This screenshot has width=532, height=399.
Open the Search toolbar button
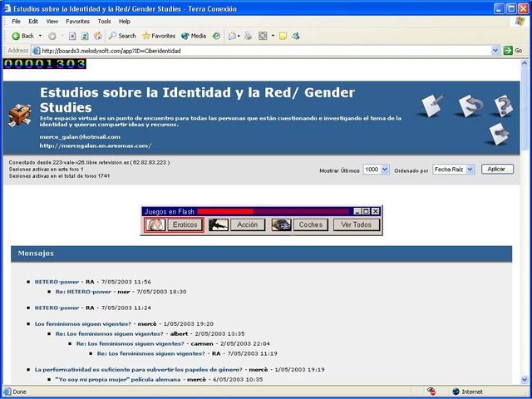(x=122, y=36)
